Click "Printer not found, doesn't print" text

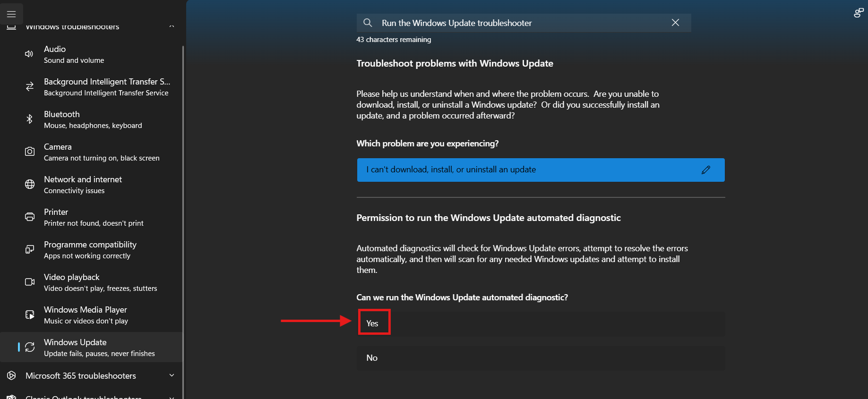pos(94,223)
